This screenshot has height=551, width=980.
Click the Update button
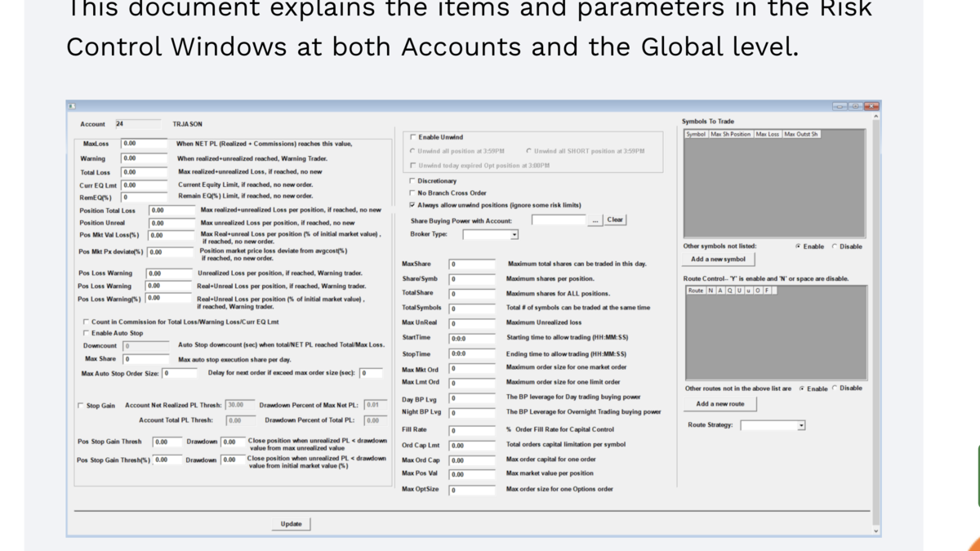[291, 524]
